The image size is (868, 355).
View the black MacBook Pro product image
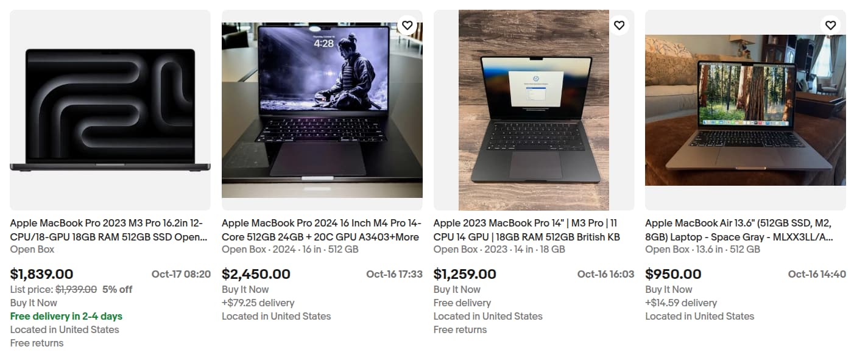(110, 110)
